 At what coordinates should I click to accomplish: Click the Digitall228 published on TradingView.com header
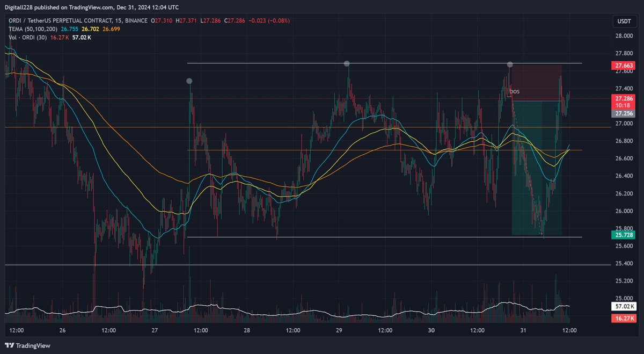pyautogui.click(x=91, y=7)
